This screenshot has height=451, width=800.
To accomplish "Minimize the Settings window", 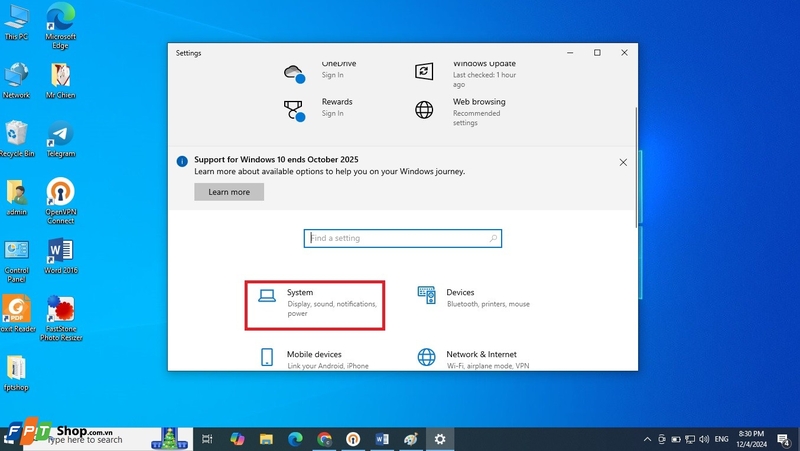I will click(x=570, y=53).
